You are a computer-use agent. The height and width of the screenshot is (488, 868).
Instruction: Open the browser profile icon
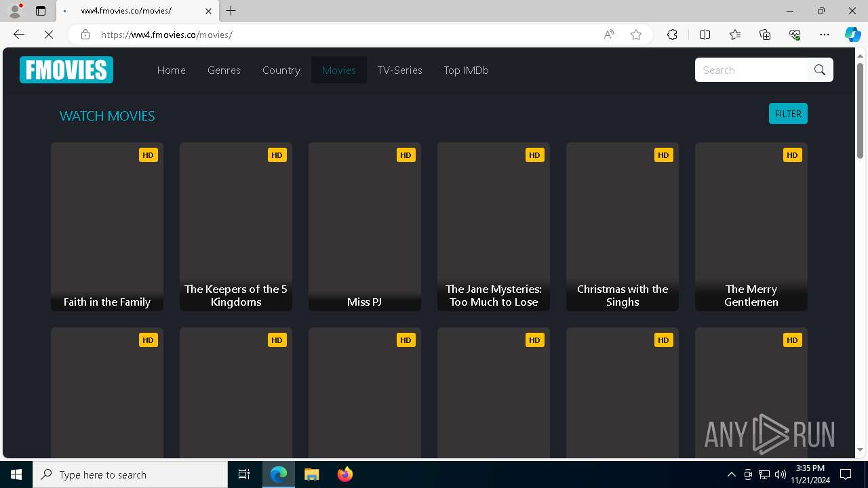(15, 11)
